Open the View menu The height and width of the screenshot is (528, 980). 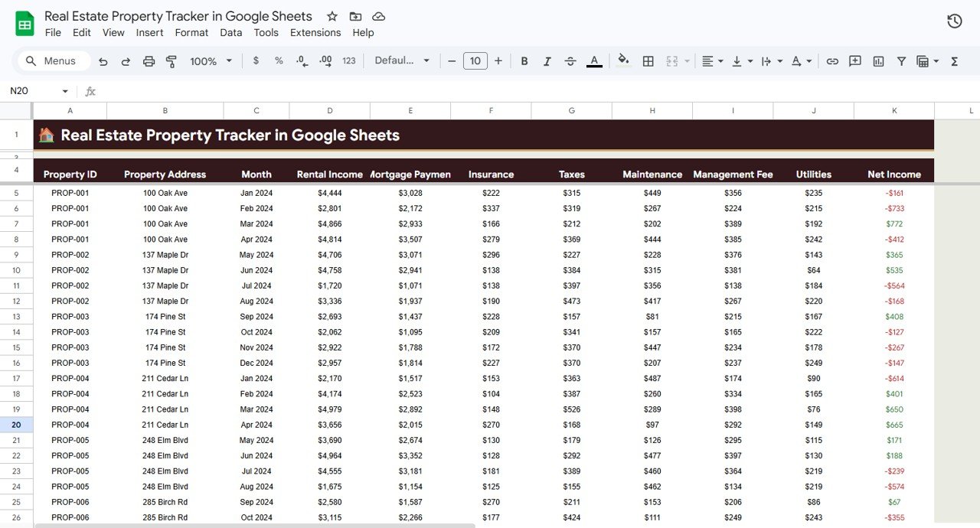(113, 32)
